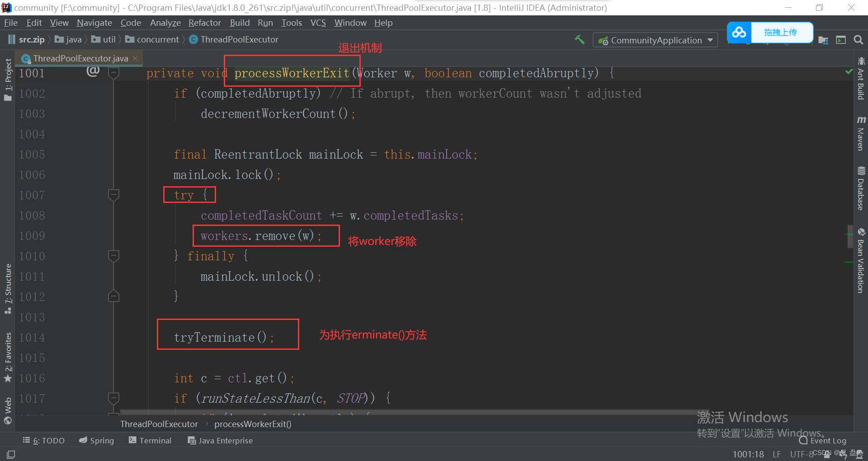Open the Favorites tool window stripe
Screen dimensions: 868x461
8,358
